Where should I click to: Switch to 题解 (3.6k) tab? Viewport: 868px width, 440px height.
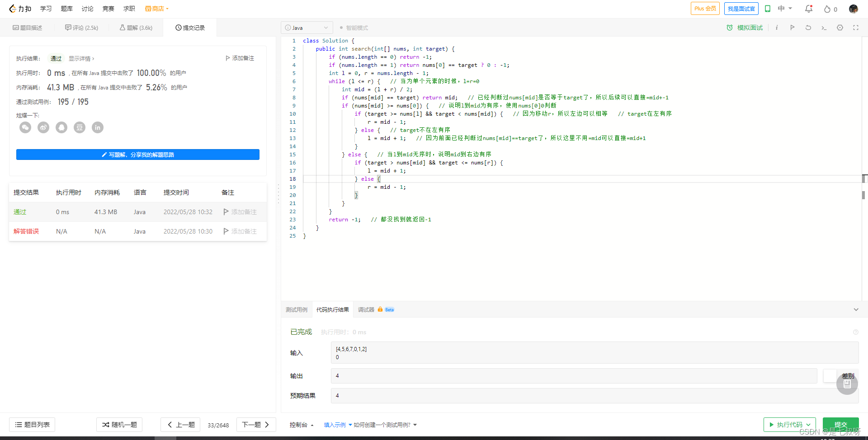point(136,28)
